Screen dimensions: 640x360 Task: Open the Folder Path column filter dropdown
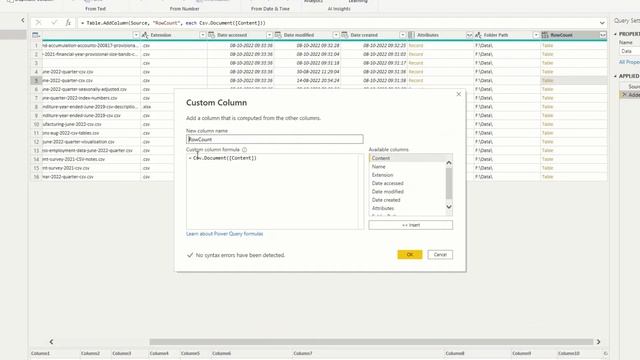click(x=536, y=35)
